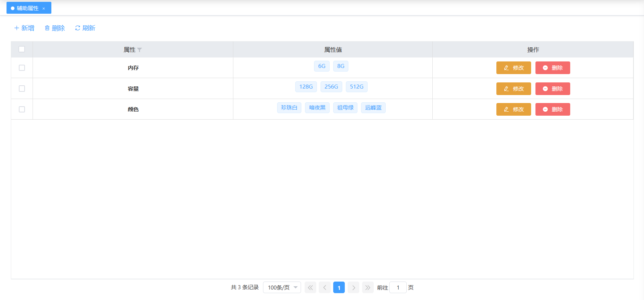Tick the 容量 row checkbox
This screenshot has height=300, width=644.
[22, 89]
